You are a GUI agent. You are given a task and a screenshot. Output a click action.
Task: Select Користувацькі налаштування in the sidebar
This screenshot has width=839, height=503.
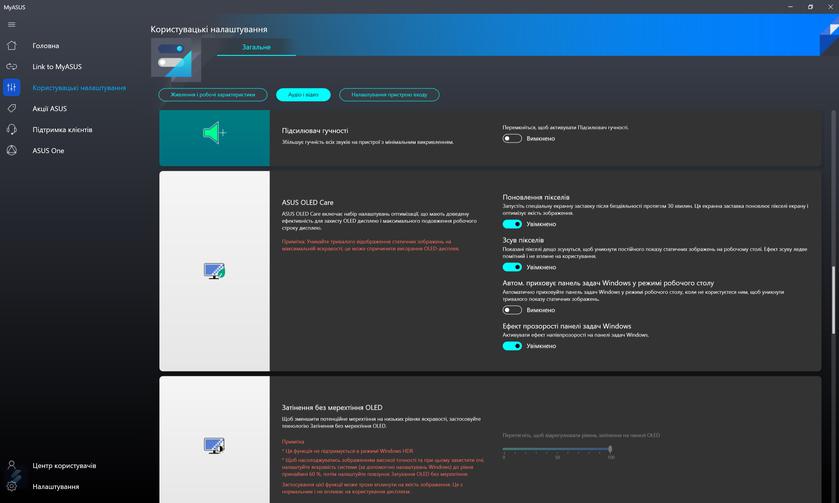coord(79,88)
